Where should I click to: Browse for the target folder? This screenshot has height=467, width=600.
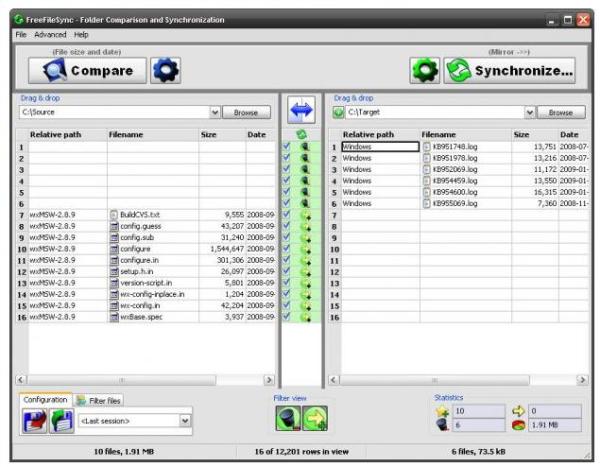coord(561,113)
